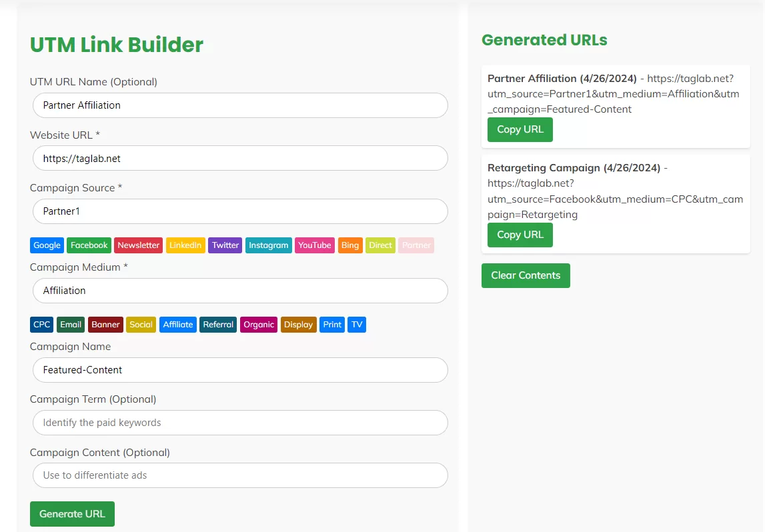Select the Twitter source tag

[225, 245]
